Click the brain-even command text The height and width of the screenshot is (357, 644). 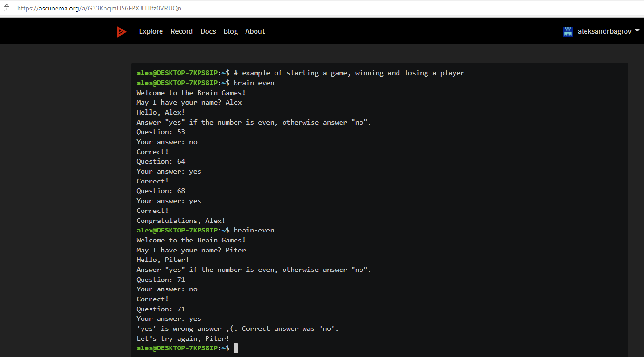[x=254, y=82]
